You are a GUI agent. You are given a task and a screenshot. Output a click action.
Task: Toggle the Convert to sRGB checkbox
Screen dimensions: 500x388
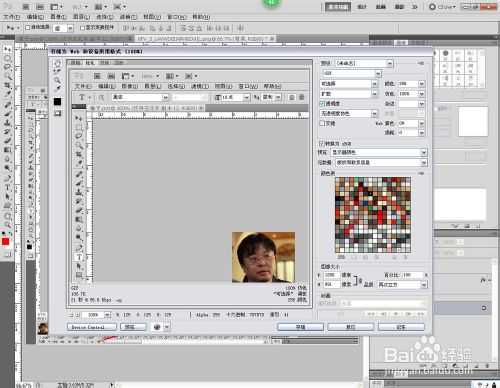[322, 143]
